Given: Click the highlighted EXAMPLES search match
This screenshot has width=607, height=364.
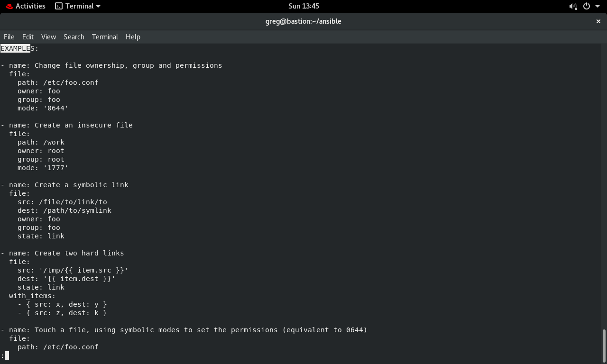Looking at the screenshot, I should (x=16, y=48).
